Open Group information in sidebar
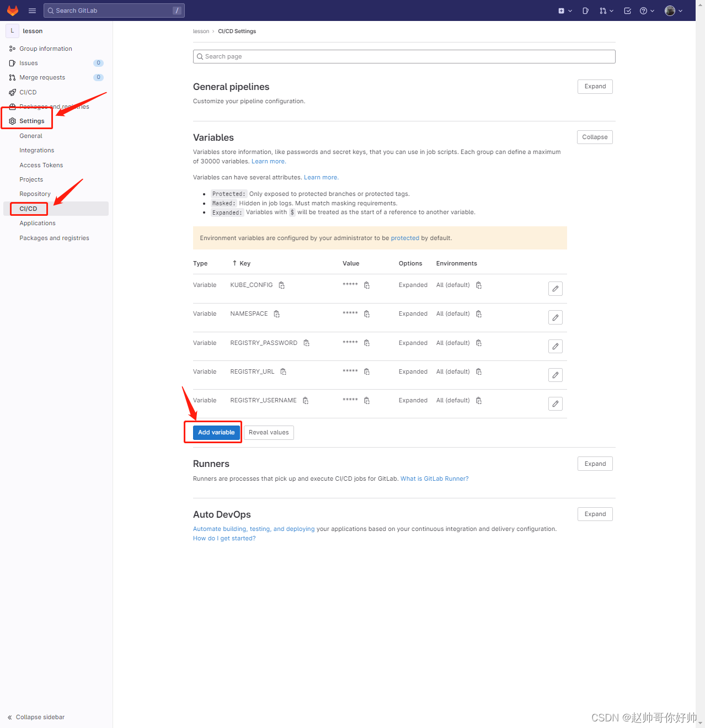Image resolution: width=705 pixels, height=728 pixels. tap(46, 49)
